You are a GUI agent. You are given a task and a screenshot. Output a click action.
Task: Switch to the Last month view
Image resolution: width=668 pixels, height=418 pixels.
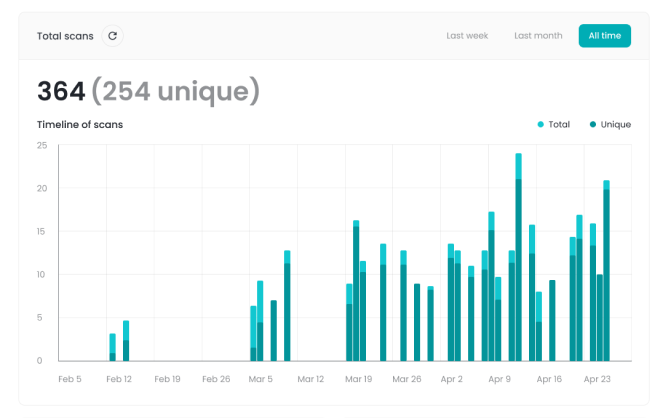[x=538, y=36]
